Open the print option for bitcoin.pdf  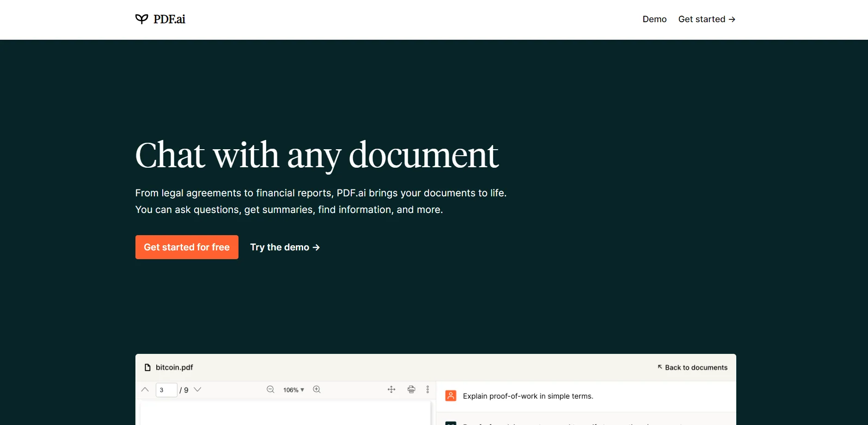(x=411, y=389)
